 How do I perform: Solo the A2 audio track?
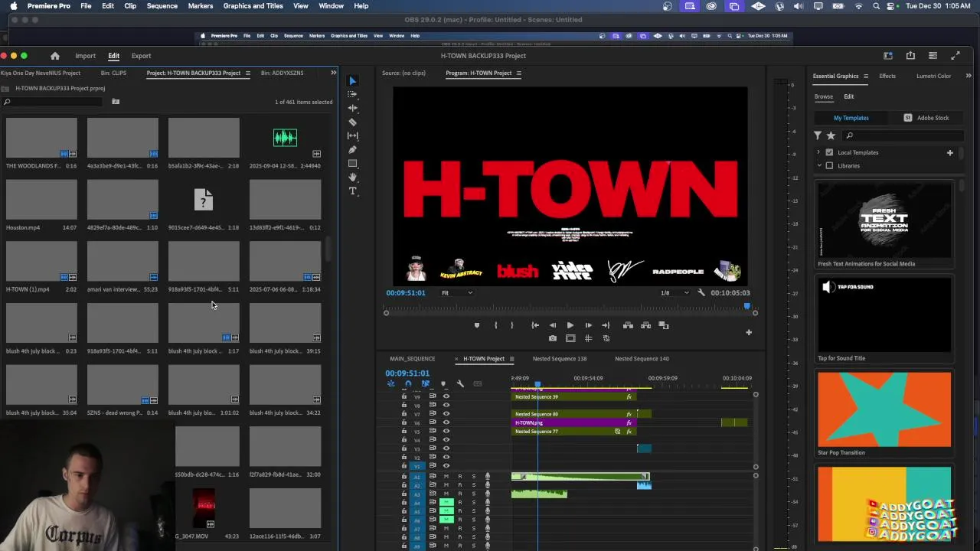point(473,484)
